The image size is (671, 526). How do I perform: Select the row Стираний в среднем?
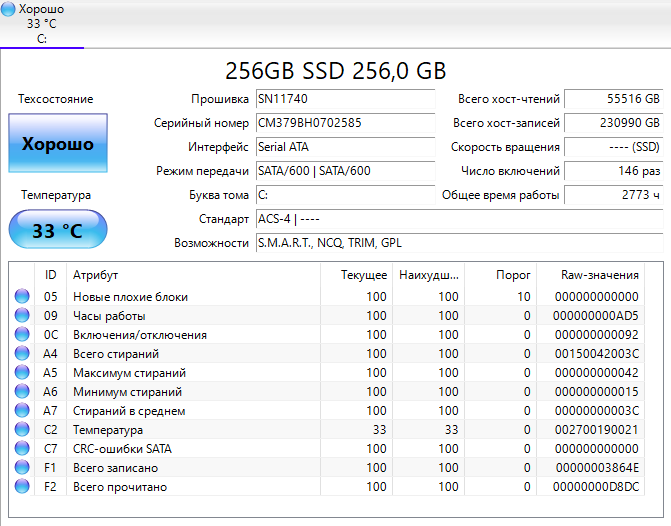pos(327,410)
